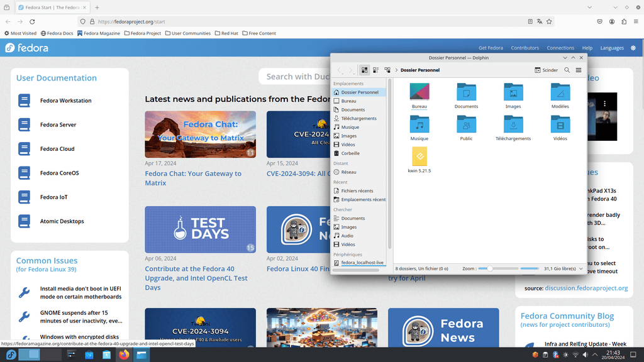This screenshot has width=644, height=362.
Task: Open Contributors menu on Fedora page
Action: coord(525,48)
